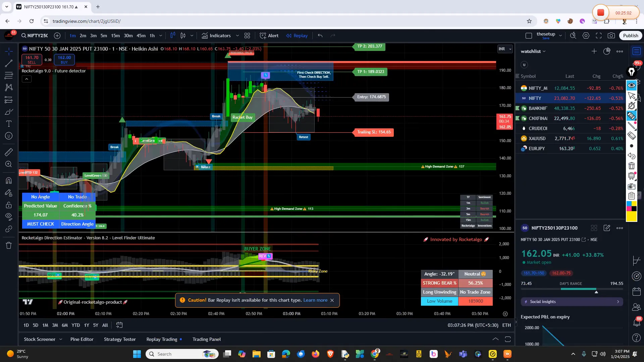Enter fullscreen chart mode
The width and height of the screenshot is (644, 362).
click(x=599, y=36)
